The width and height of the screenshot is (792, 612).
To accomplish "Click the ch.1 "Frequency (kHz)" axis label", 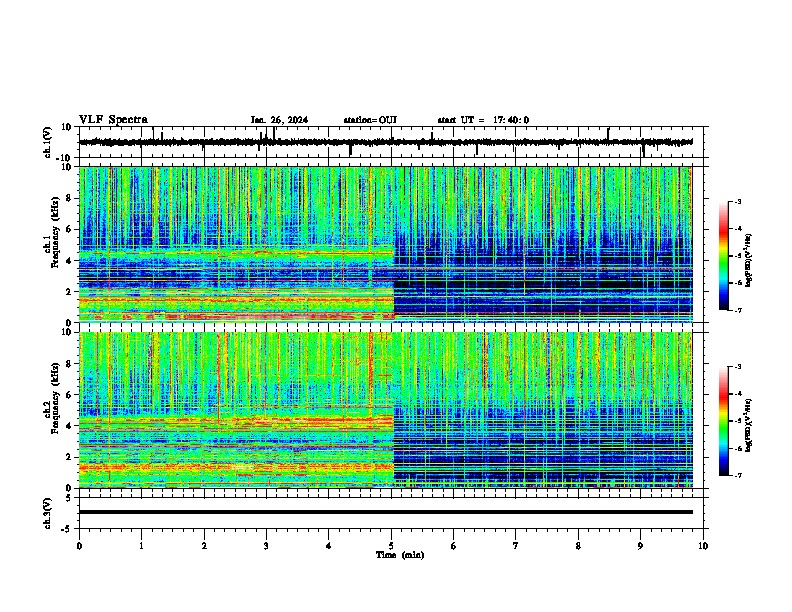I will click(x=55, y=233).
